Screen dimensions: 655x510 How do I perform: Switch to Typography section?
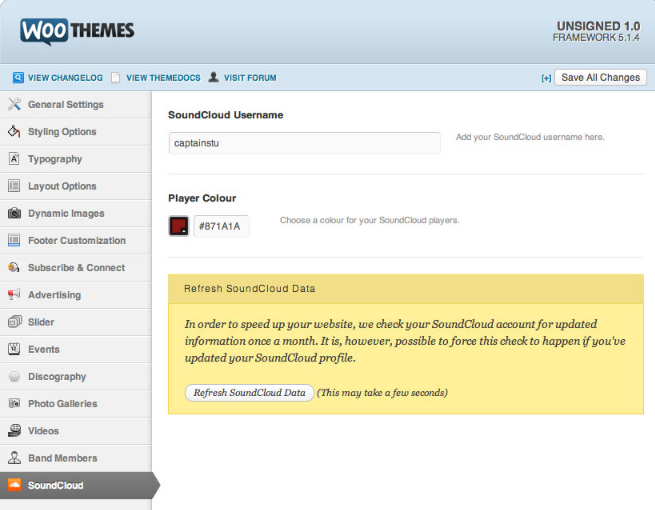click(x=76, y=159)
